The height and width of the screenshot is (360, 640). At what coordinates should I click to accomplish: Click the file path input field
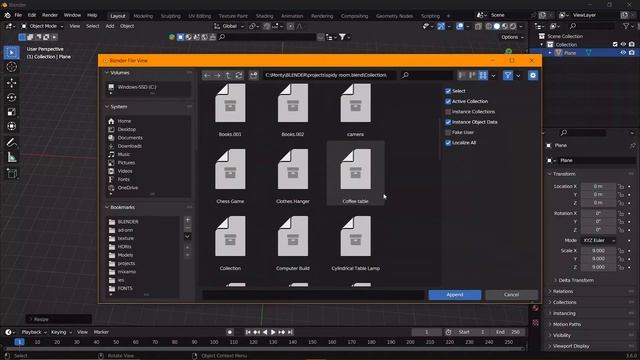[329, 75]
